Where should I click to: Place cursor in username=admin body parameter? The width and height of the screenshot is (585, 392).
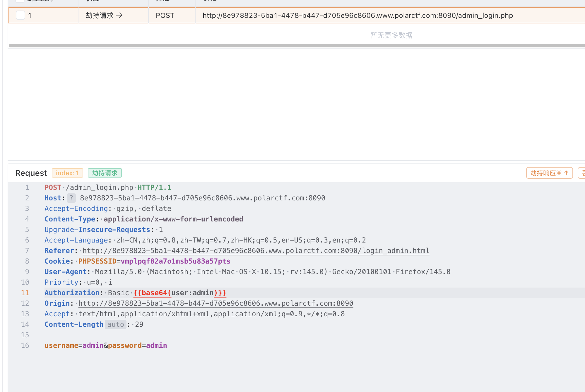pos(74,345)
